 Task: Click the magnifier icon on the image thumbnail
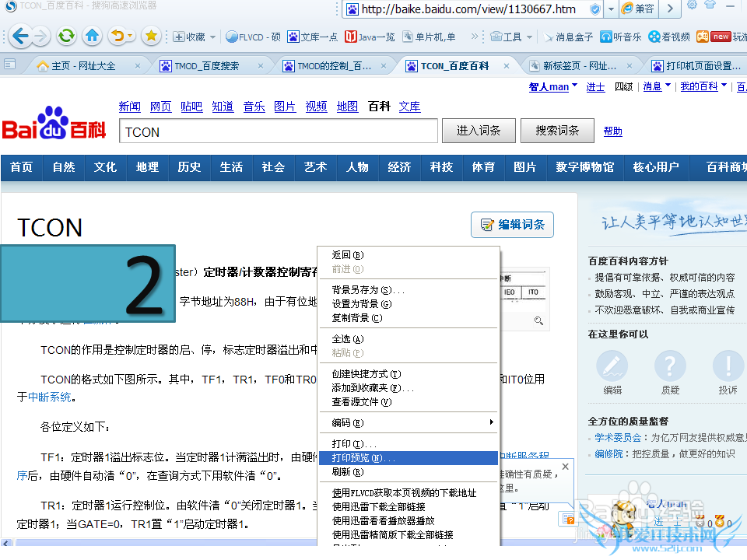click(x=538, y=320)
